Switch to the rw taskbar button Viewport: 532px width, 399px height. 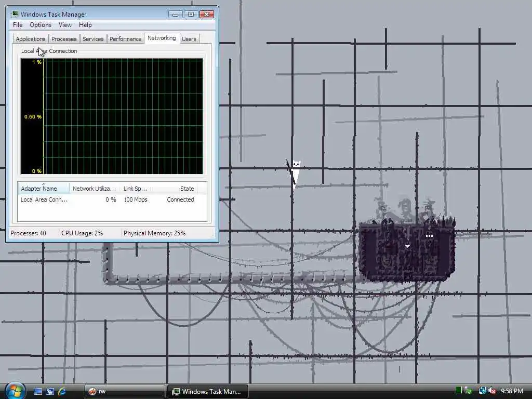click(124, 391)
